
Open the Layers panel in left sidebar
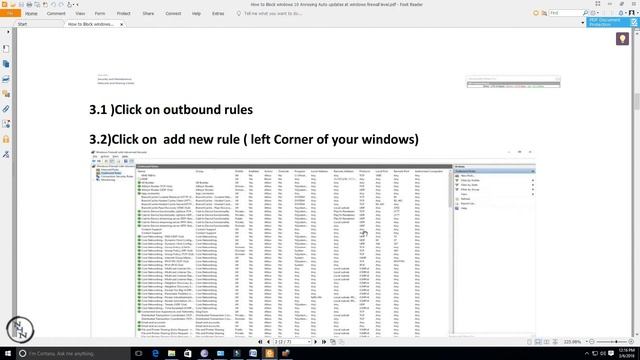(6, 79)
